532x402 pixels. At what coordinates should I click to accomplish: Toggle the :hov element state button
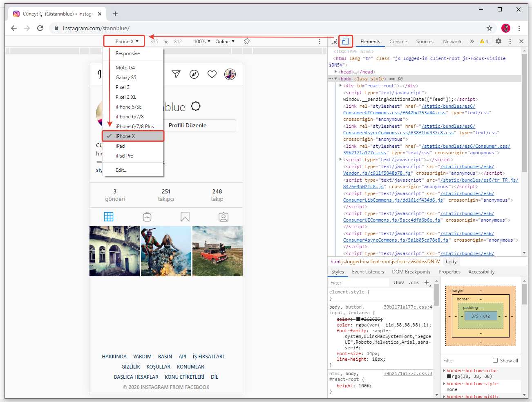pos(399,282)
